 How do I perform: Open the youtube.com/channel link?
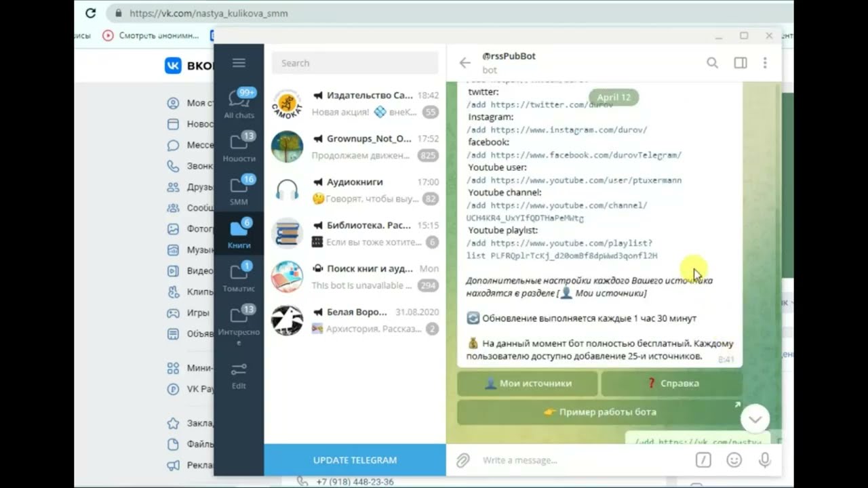coord(557,211)
